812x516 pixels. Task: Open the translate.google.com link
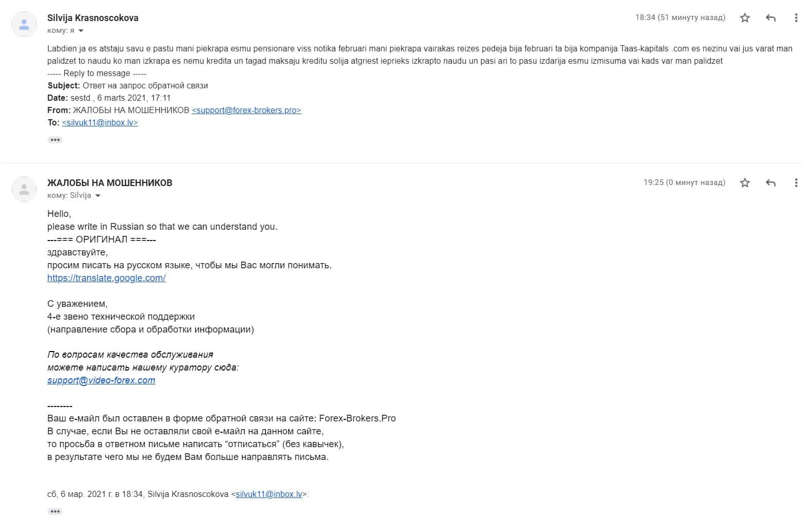click(106, 278)
